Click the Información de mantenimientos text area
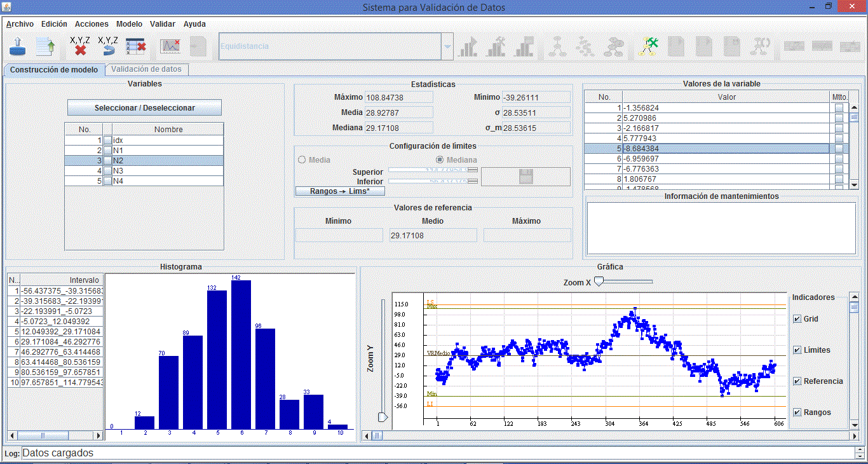This screenshot has width=868, height=464. (x=721, y=228)
